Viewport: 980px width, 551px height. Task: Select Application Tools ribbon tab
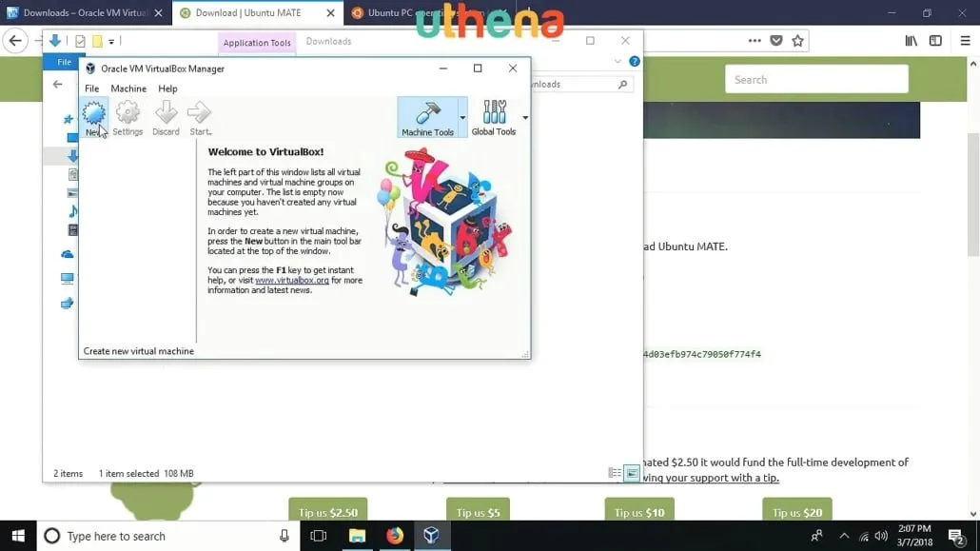257,43
